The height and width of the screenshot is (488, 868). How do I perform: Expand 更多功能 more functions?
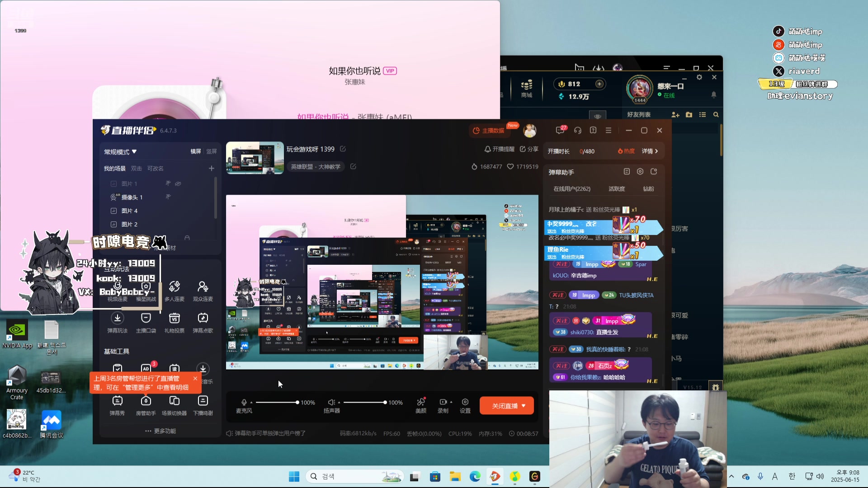point(160,431)
